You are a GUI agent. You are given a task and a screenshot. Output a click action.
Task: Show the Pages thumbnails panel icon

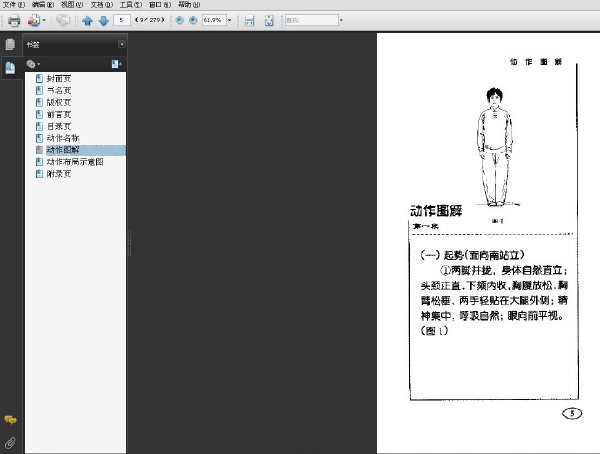pos(10,45)
